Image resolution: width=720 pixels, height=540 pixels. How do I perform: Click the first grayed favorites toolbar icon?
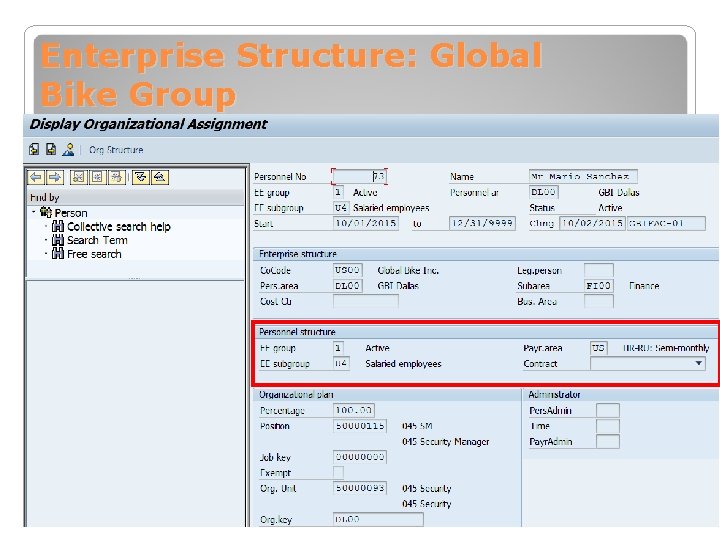[x=79, y=177]
